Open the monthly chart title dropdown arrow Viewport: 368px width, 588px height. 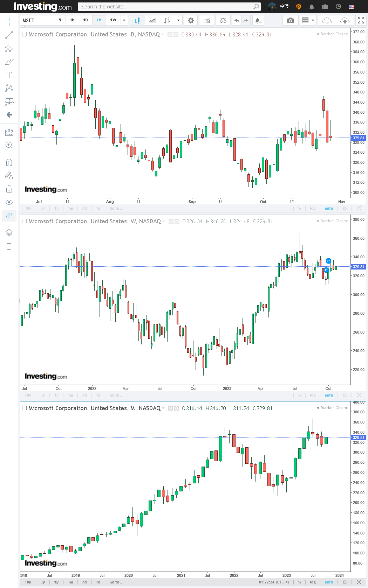[163, 408]
